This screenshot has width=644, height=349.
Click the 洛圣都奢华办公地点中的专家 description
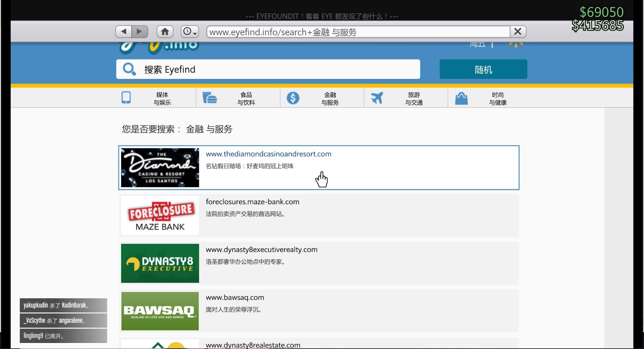click(x=246, y=262)
